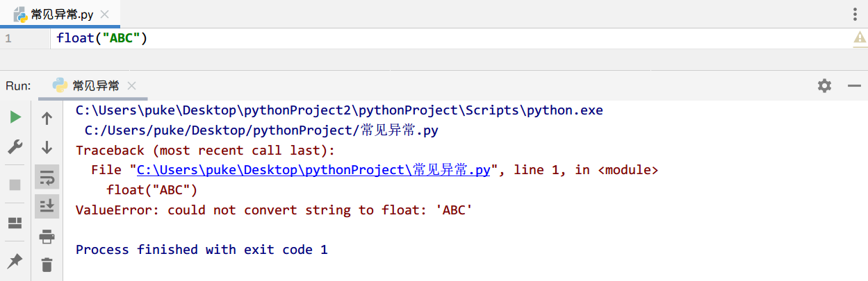Open the editor tabs three-dot menu
The height and width of the screenshot is (281, 868).
855,15
